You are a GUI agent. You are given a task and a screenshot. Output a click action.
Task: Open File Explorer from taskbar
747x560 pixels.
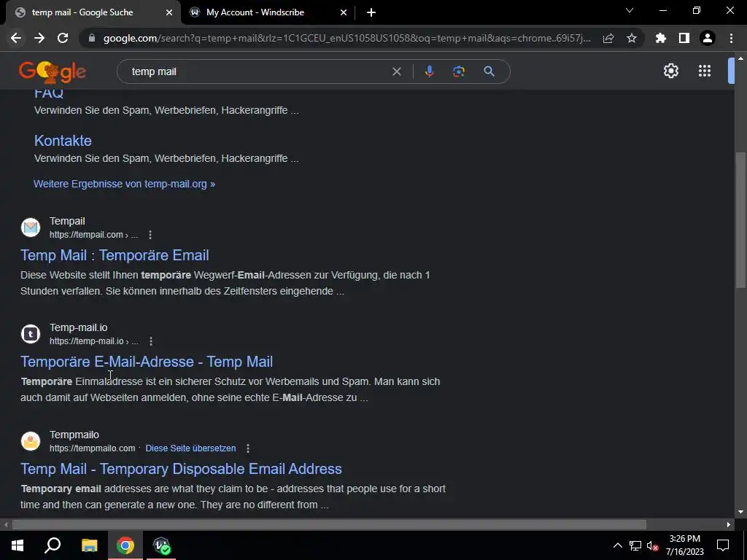(89, 545)
